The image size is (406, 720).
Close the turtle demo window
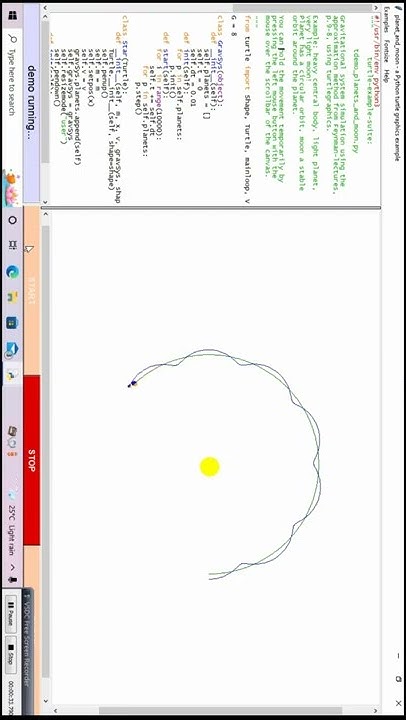point(398,703)
